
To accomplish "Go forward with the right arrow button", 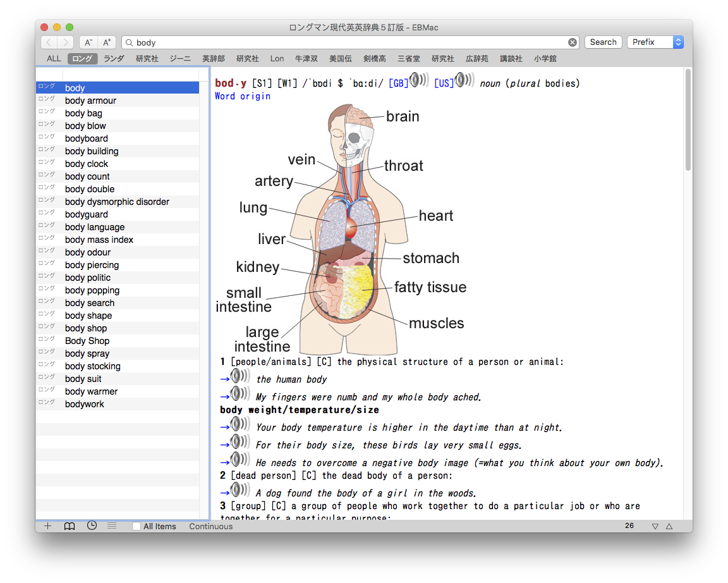I will click(x=66, y=42).
